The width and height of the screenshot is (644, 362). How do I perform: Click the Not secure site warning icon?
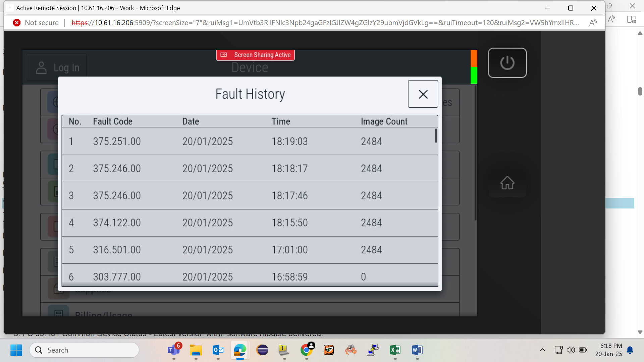17,23
